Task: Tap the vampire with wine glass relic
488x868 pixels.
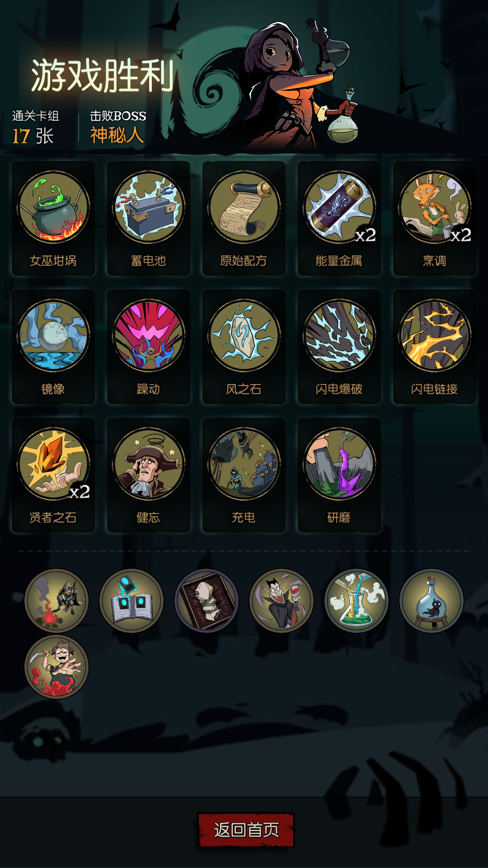Action: point(282,601)
